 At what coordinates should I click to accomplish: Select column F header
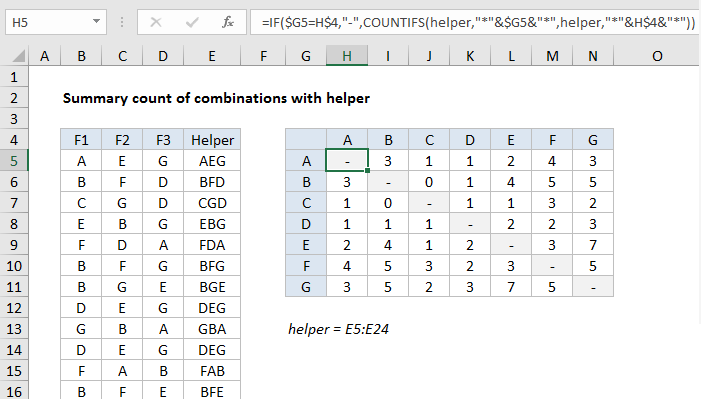click(x=263, y=56)
